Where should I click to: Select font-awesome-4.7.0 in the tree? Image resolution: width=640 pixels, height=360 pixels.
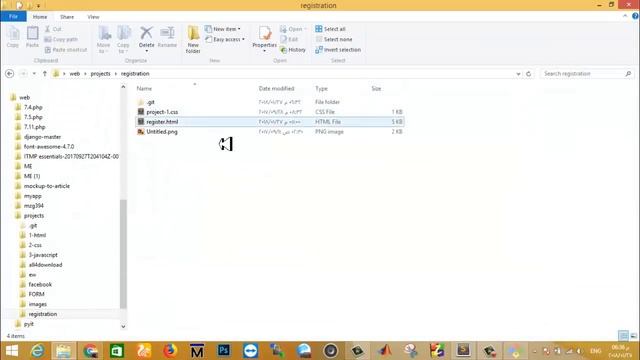[49, 147]
